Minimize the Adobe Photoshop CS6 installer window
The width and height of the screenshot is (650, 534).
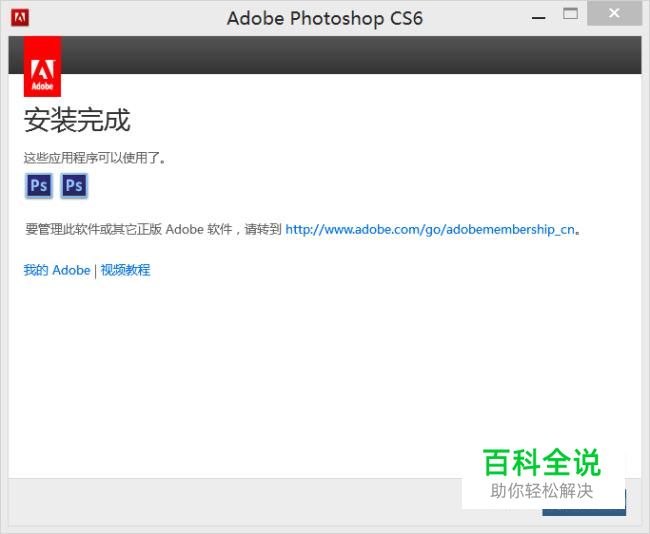click(538, 18)
